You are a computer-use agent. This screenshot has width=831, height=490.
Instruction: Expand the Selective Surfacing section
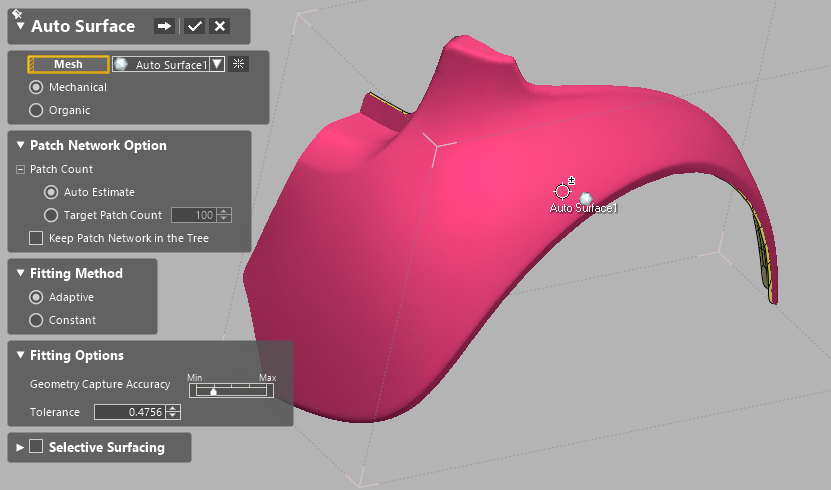(x=20, y=447)
